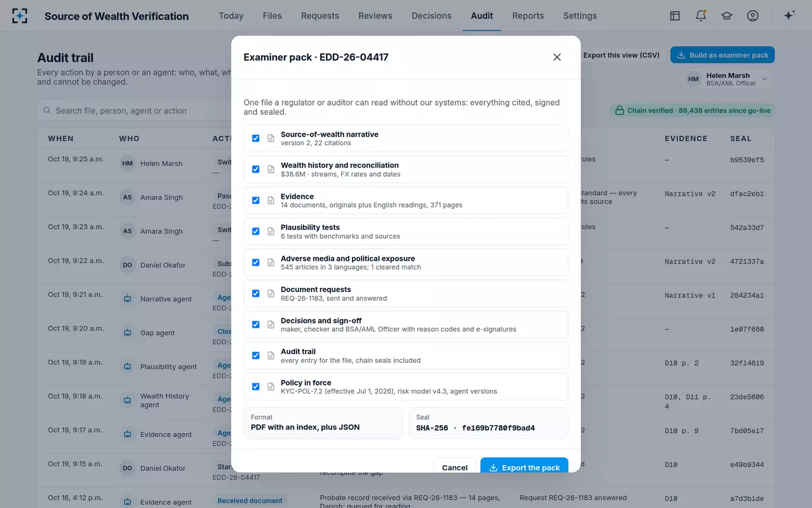Click the Received document action tag

[250, 501]
